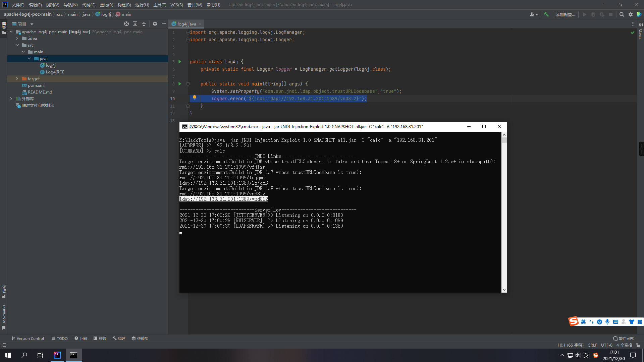The image size is (644, 362).
Task: Open the 项目 view dropdown
Action: pos(32,24)
